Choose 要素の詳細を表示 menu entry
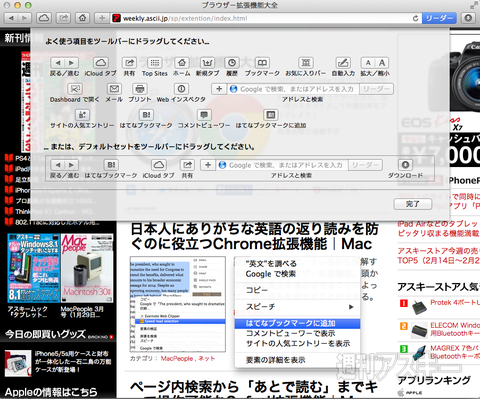This screenshot has width=480, height=399. (297, 360)
